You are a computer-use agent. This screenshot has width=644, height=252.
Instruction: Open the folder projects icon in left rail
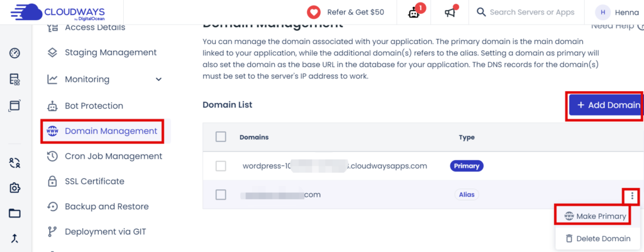tap(15, 213)
